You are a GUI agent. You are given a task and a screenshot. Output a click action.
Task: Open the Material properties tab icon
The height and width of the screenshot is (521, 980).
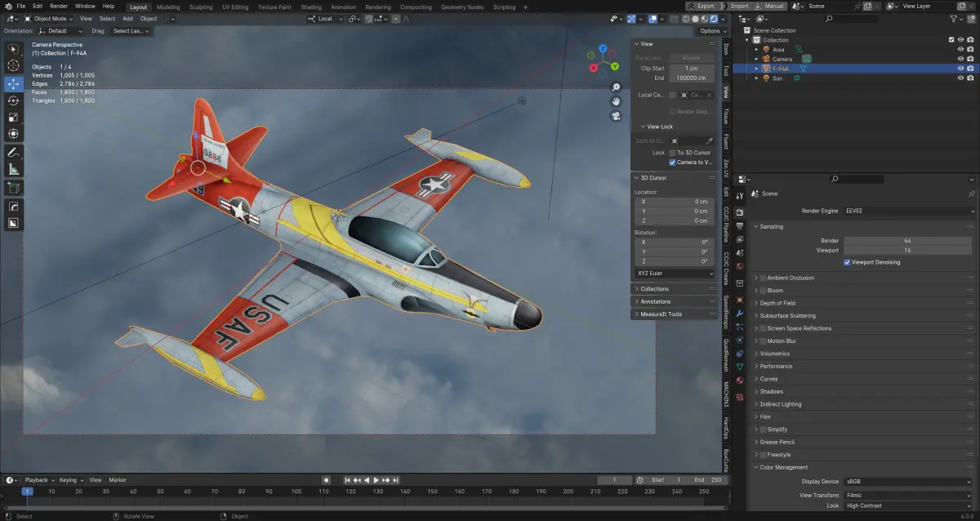(740, 380)
